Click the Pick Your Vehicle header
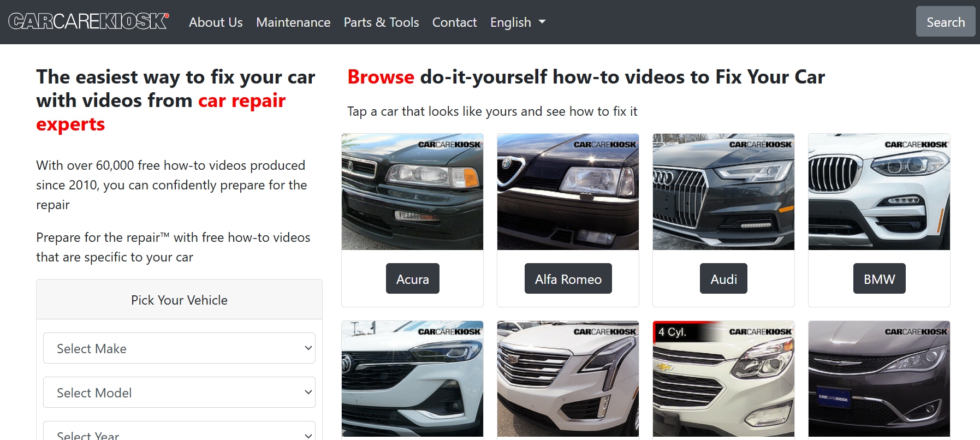Viewport: 980px width, 440px height. coord(179,300)
